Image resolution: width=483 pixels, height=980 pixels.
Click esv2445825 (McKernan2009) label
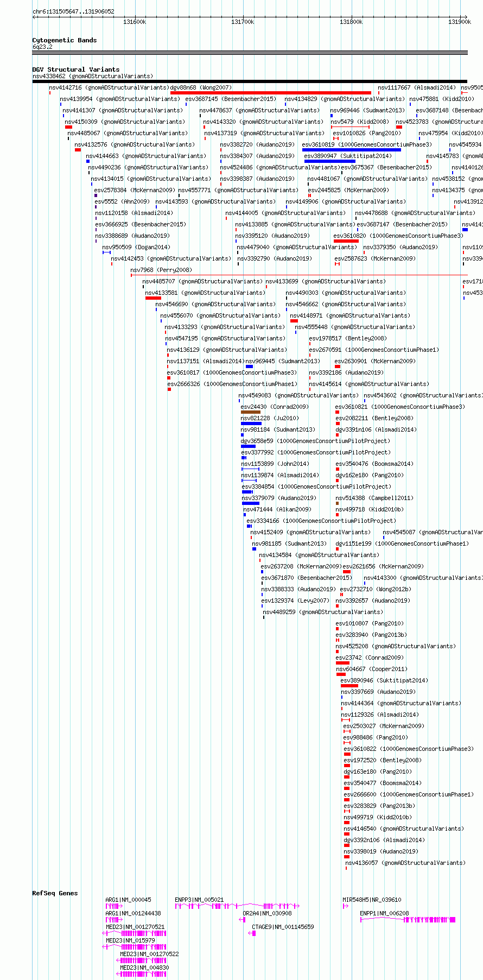[x=348, y=190]
